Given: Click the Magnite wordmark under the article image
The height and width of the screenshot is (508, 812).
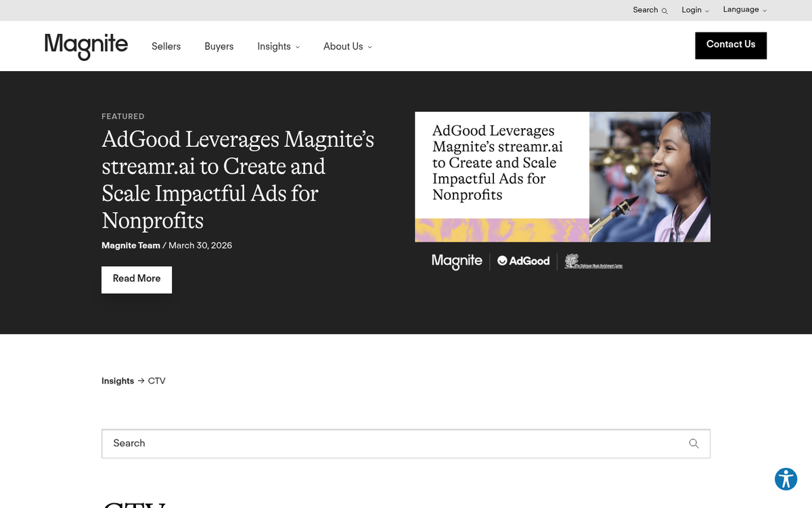Looking at the screenshot, I should (x=457, y=261).
